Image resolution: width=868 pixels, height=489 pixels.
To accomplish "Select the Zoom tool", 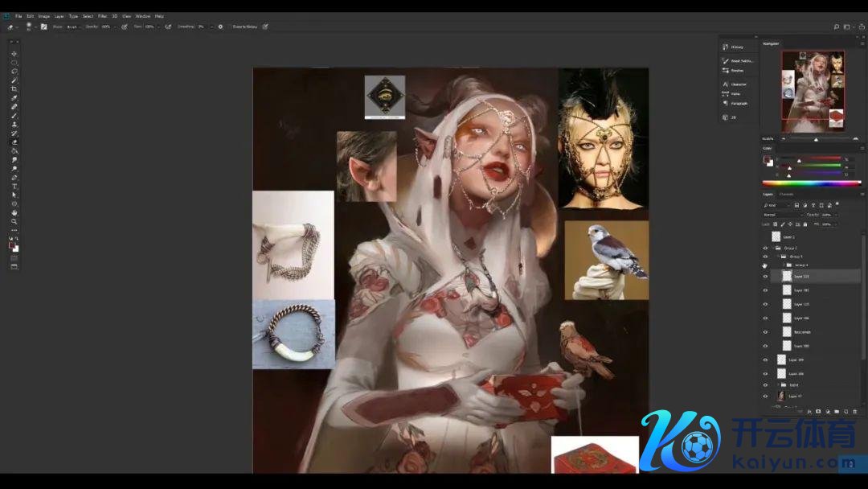I will (x=14, y=221).
